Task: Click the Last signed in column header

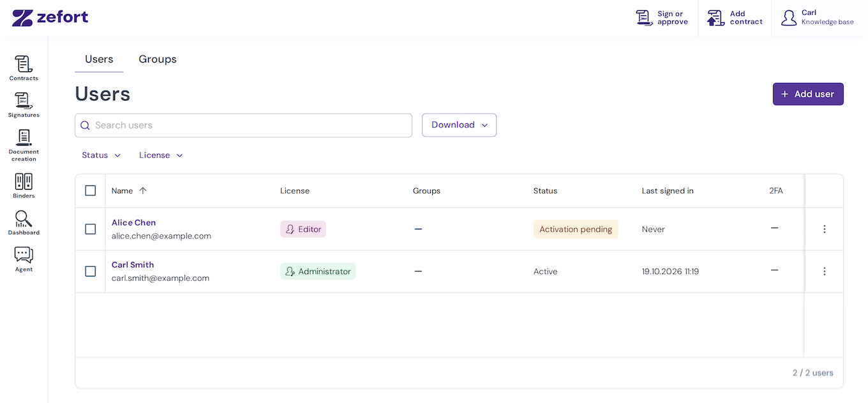Action: tap(668, 191)
